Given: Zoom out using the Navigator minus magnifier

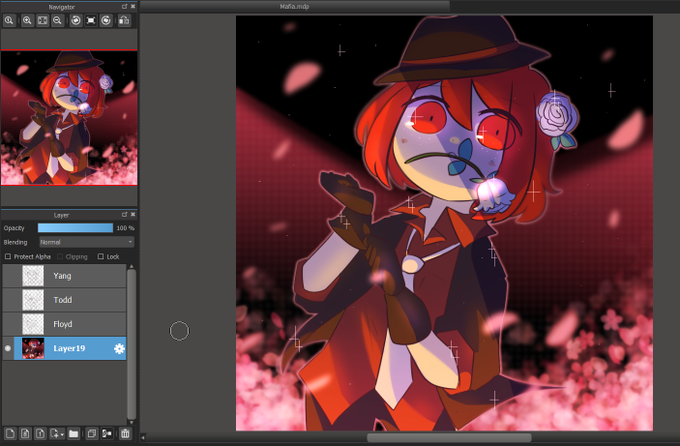Looking at the screenshot, I should tap(57, 20).
